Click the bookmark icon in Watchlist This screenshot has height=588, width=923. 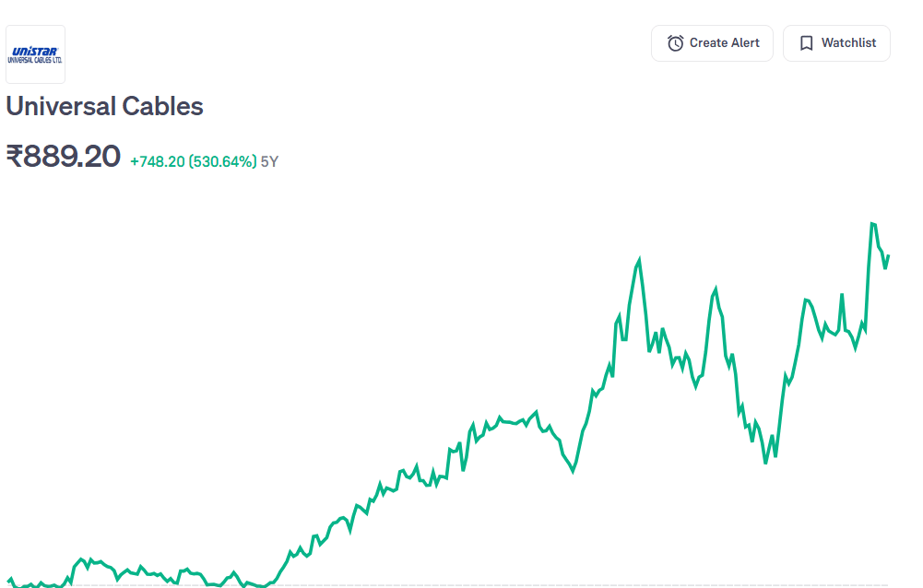coord(807,43)
